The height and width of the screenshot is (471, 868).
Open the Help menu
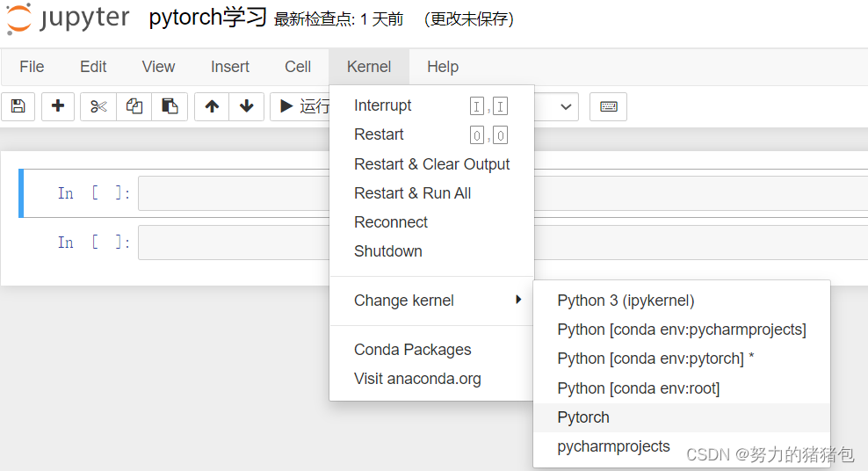[443, 67]
